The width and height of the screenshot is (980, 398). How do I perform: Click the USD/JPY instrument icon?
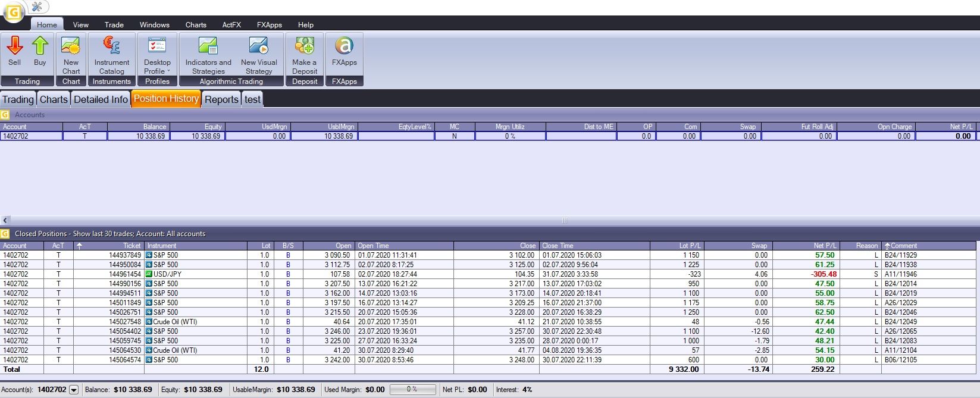[149, 274]
